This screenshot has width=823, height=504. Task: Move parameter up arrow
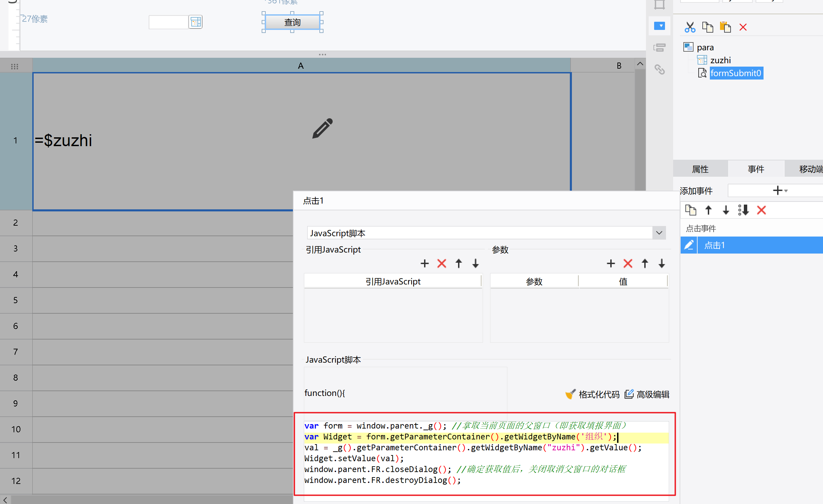pos(645,263)
